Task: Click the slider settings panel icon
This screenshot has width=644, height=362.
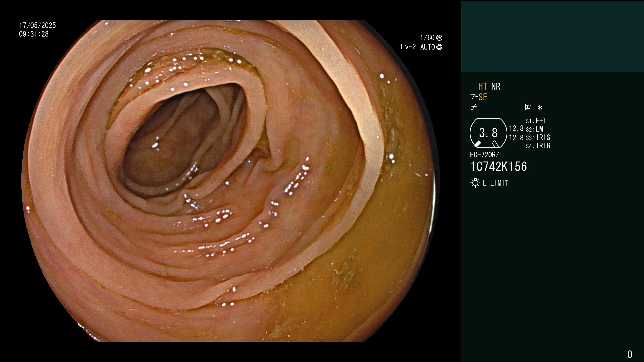Action: point(529,107)
